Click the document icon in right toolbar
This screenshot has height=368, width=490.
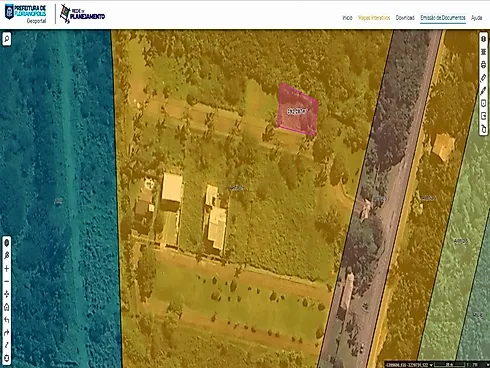[x=483, y=103]
